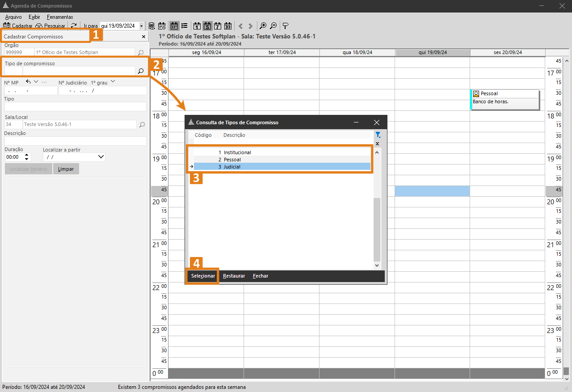
Task: Click the Selecionar button
Action: click(x=203, y=276)
